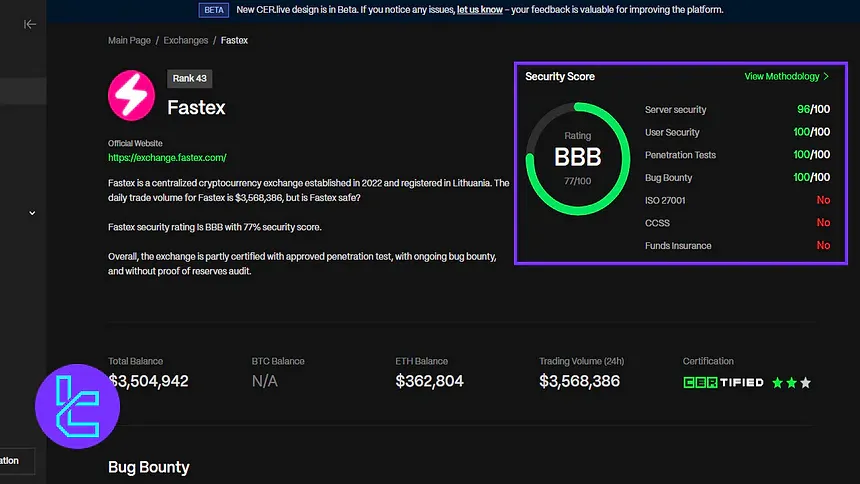Image resolution: width=860 pixels, height=484 pixels.
Task: Select the User Security score row
Action: point(737,132)
